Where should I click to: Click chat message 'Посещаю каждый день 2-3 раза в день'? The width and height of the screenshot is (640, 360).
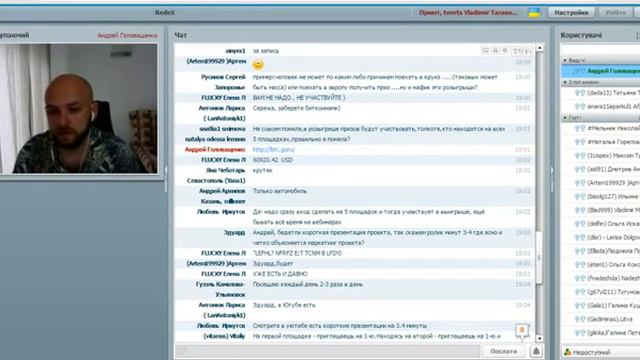coord(307,284)
